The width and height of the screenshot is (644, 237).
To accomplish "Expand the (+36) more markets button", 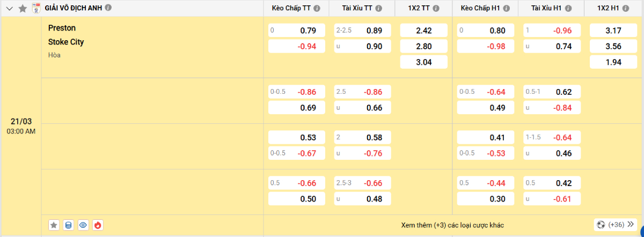I will coord(614,225).
